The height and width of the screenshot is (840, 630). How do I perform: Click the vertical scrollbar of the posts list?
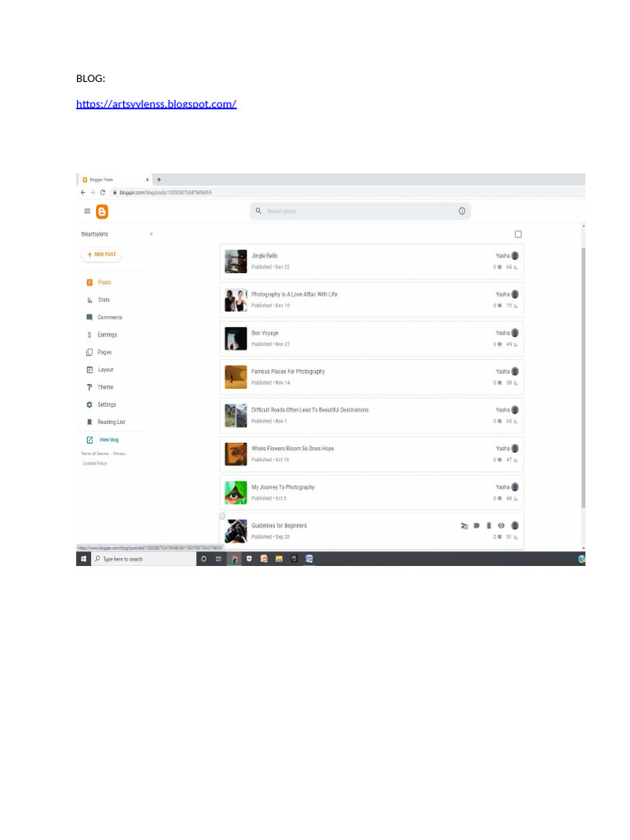coord(583,377)
